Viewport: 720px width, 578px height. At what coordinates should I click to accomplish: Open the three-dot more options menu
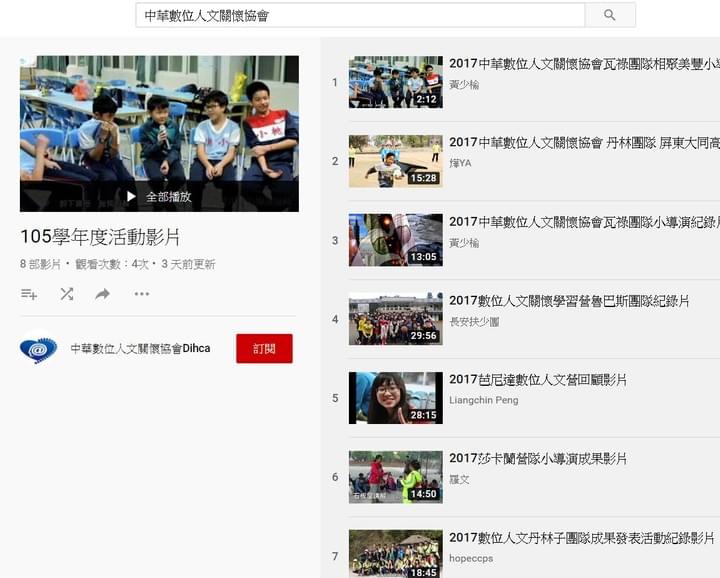click(x=141, y=294)
